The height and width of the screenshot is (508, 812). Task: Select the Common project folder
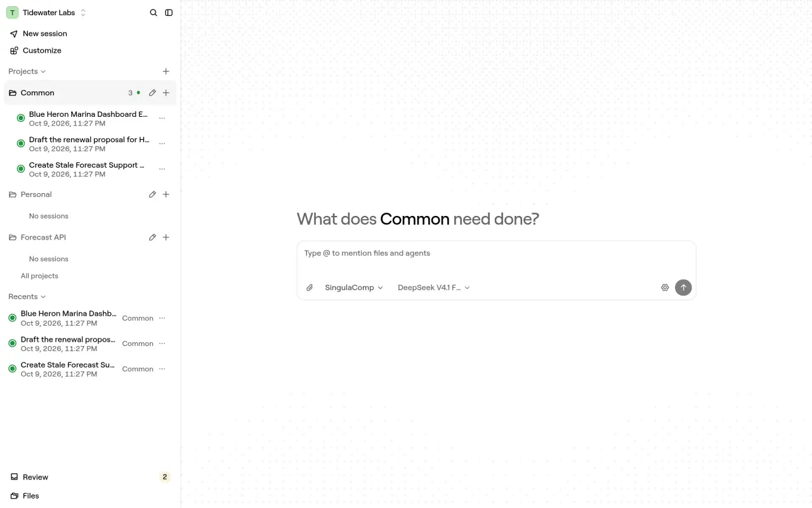tap(37, 93)
